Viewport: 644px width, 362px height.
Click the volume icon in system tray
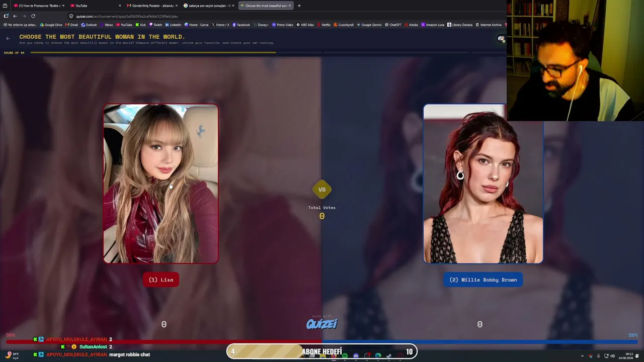tap(612, 356)
